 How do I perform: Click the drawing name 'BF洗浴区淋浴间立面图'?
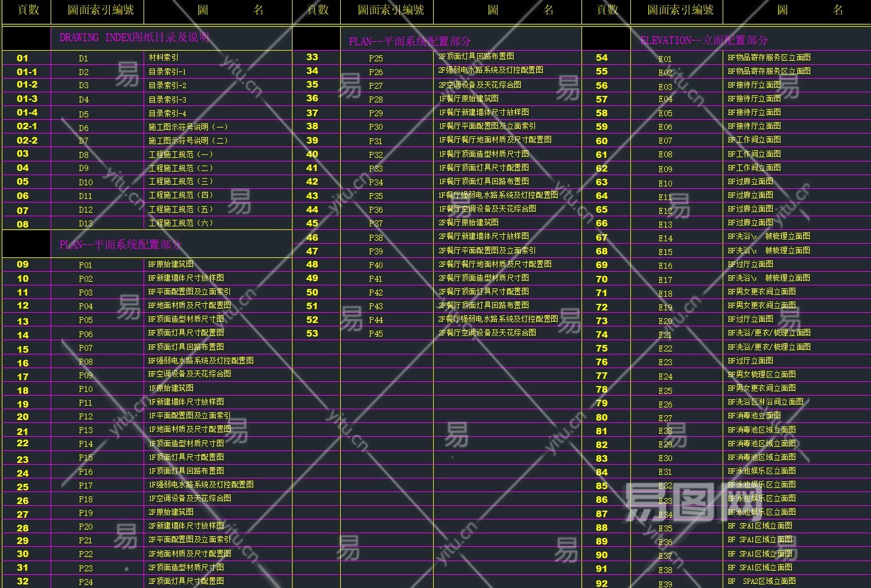coord(766,402)
